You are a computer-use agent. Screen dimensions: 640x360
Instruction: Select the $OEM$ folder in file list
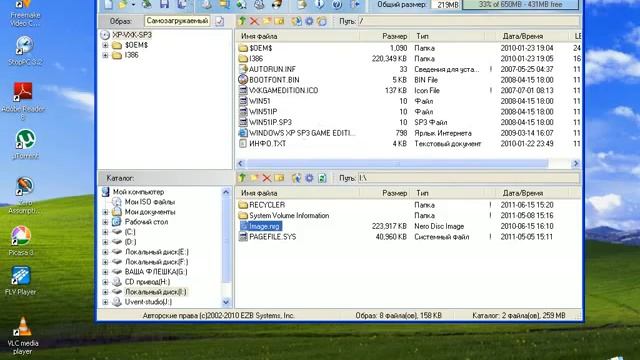click(260, 48)
